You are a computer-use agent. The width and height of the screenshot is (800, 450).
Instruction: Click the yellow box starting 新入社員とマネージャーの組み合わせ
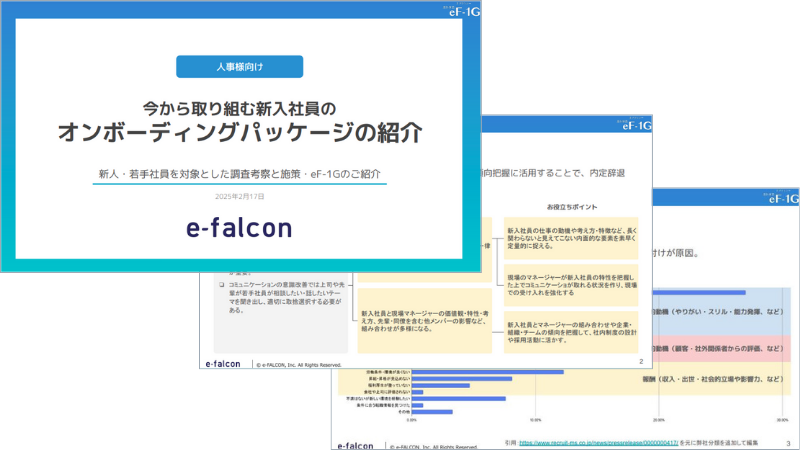coord(571,332)
